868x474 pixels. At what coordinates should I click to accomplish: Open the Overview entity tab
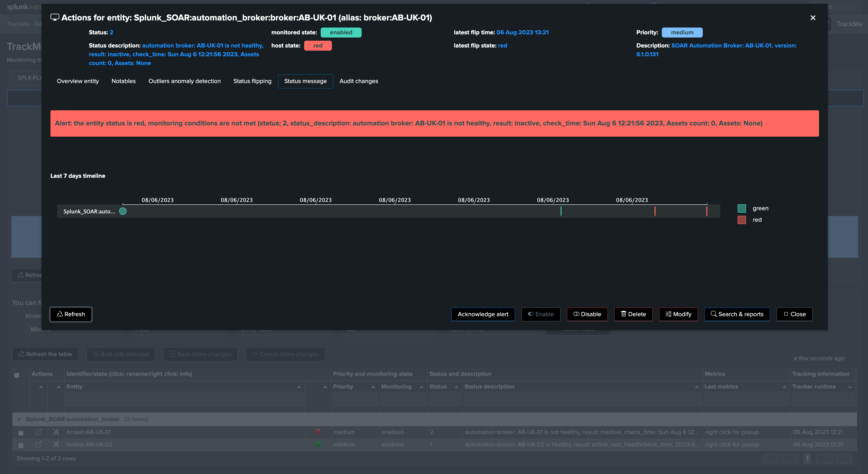click(x=78, y=81)
